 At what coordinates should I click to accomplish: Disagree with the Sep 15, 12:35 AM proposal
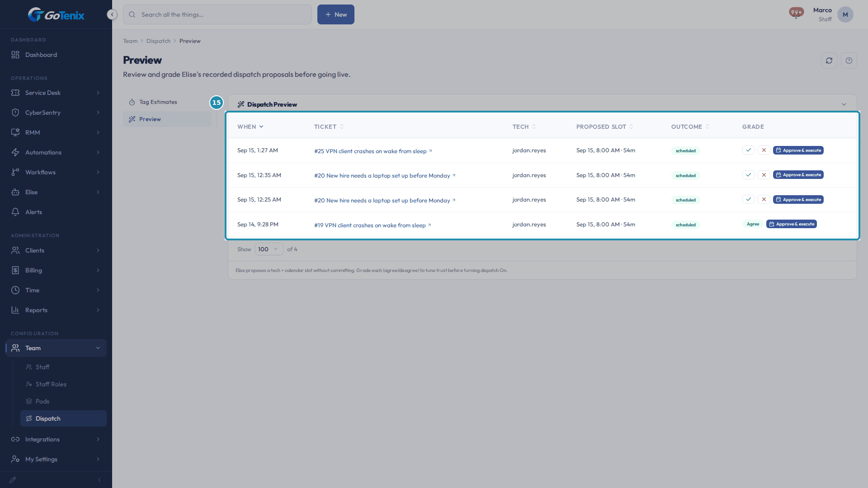click(764, 175)
